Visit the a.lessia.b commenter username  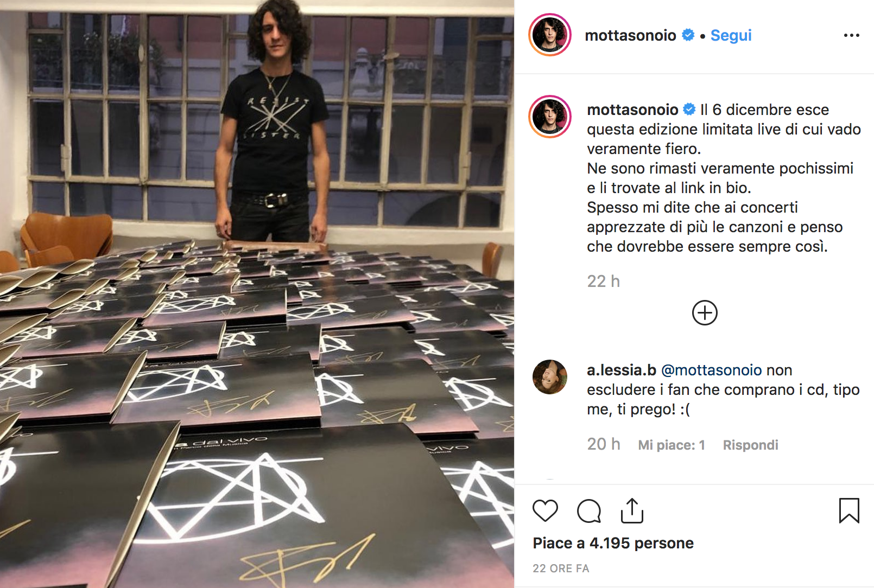622,370
